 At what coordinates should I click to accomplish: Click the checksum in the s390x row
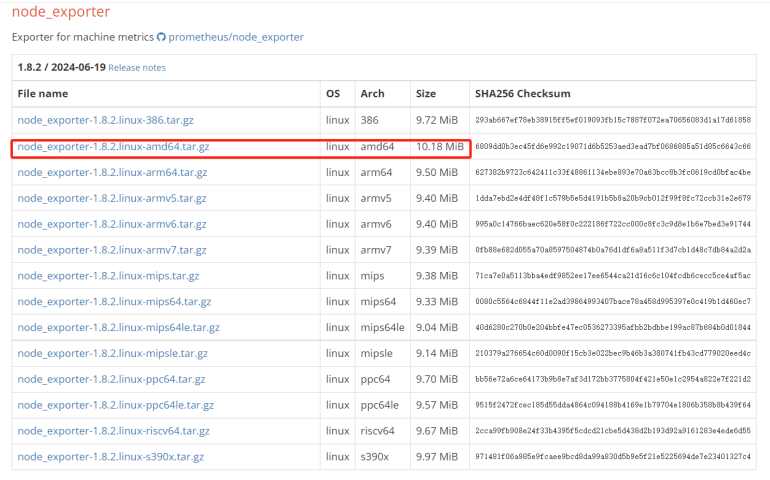pyautogui.click(x=613, y=456)
